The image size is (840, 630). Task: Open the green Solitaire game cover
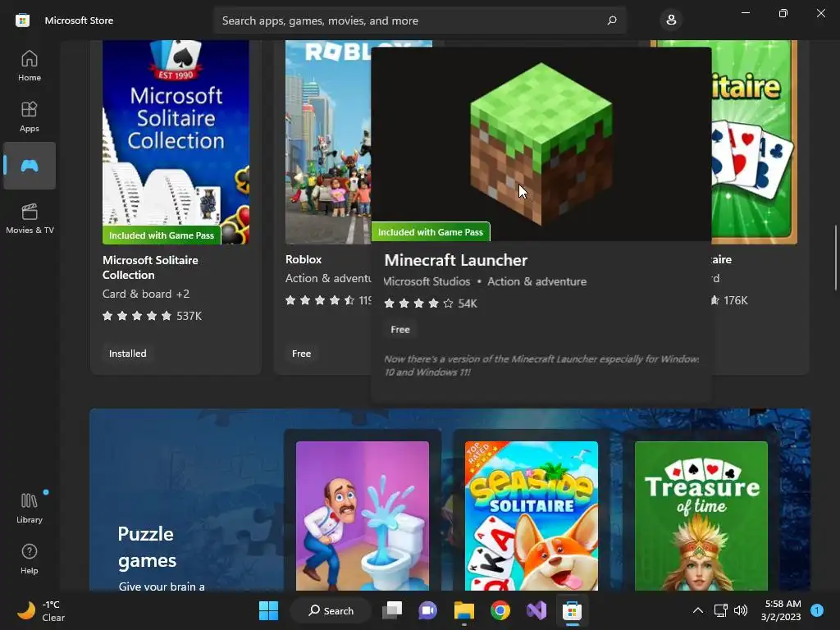tap(755, 142)
